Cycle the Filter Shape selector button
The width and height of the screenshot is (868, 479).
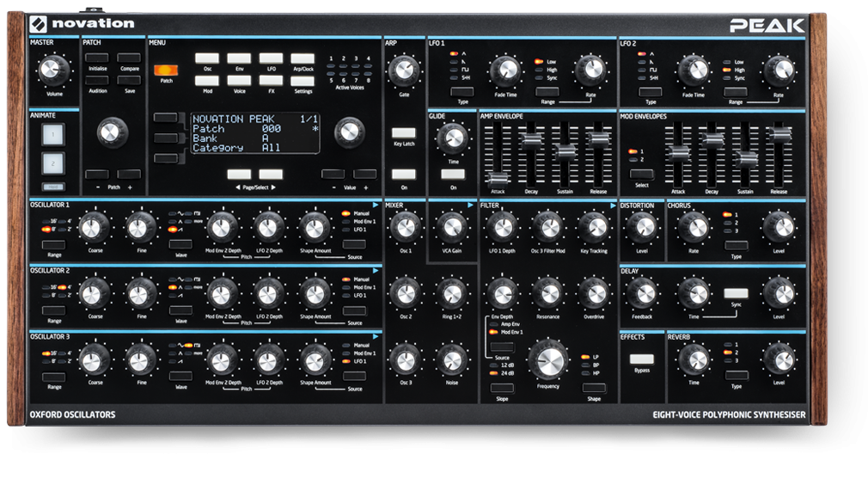[593, 389]
